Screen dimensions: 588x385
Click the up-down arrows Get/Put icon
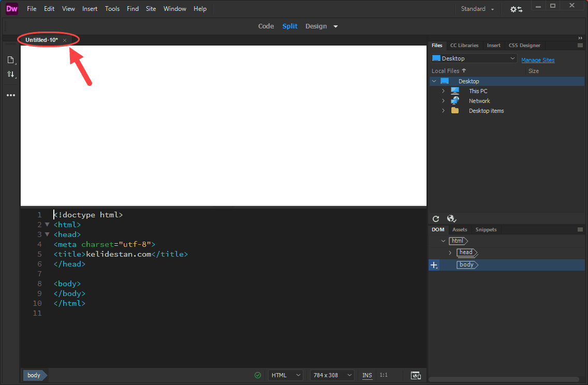tap(11, 74)
